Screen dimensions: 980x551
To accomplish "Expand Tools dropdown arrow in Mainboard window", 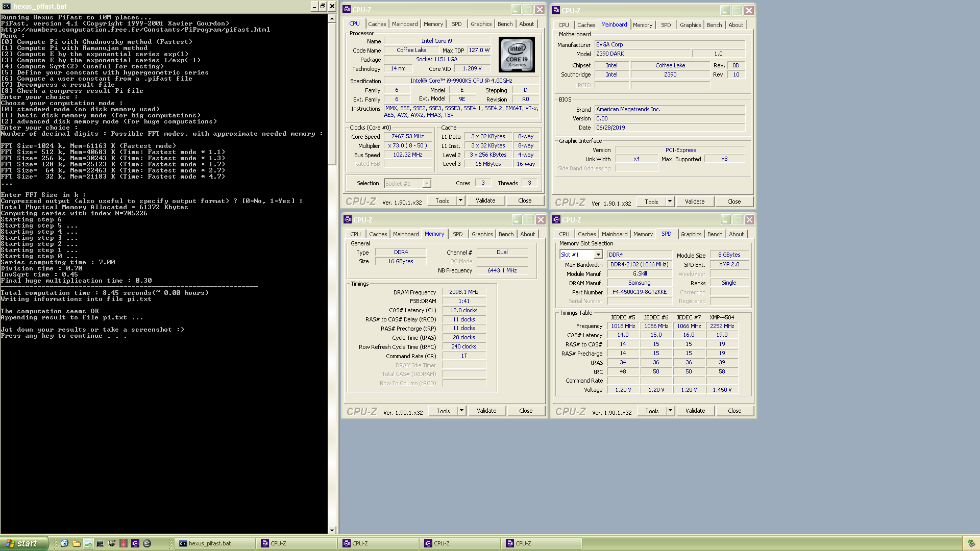I will click(670, 202).
